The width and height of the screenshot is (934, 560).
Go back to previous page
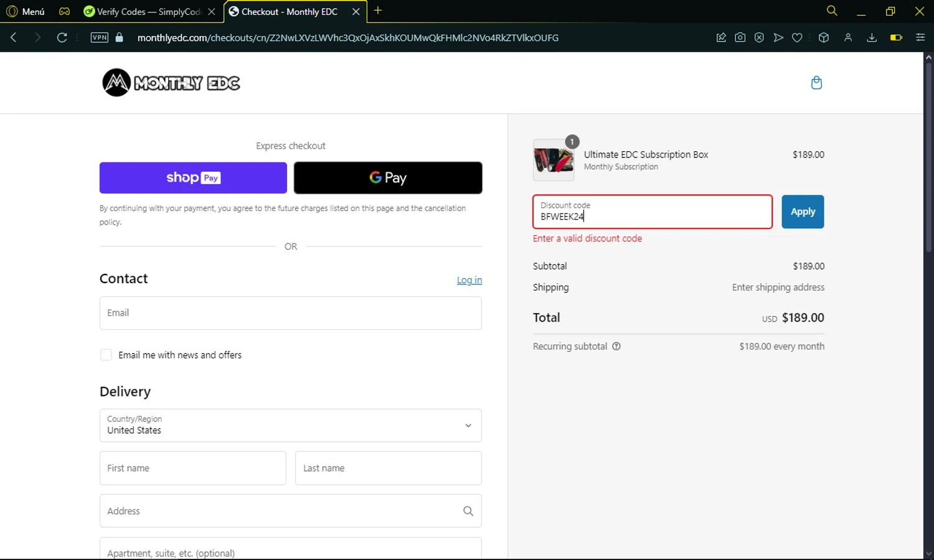[13, 37]
